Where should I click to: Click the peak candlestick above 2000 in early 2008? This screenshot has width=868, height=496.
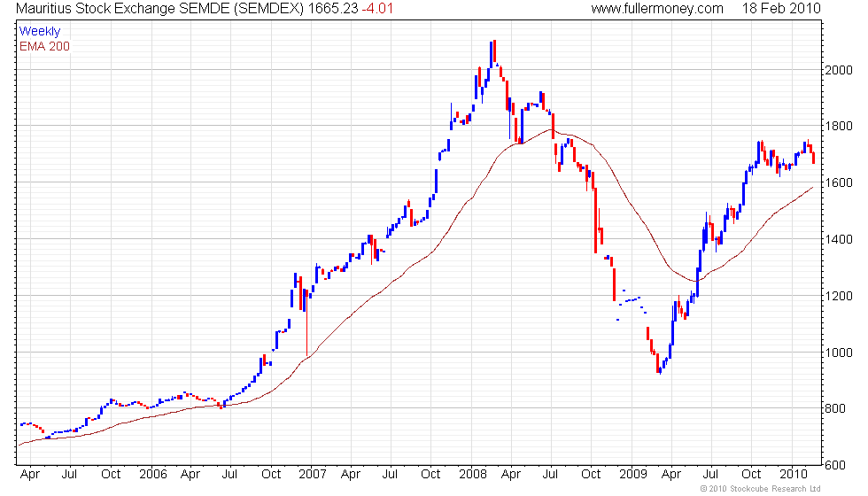[494, 52]
